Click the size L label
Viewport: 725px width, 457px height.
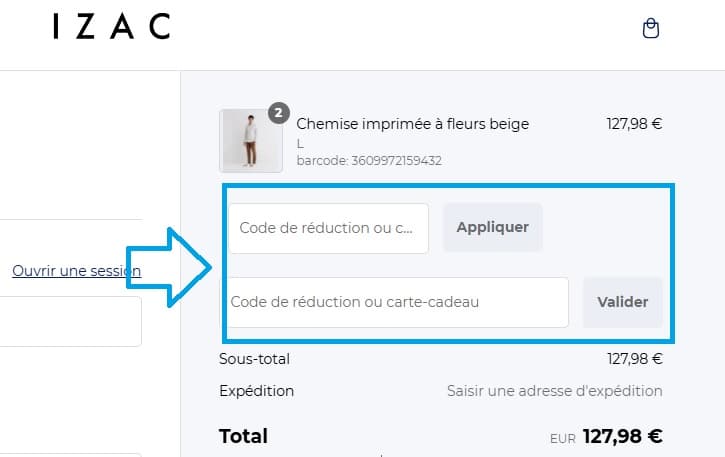[301, 144]
